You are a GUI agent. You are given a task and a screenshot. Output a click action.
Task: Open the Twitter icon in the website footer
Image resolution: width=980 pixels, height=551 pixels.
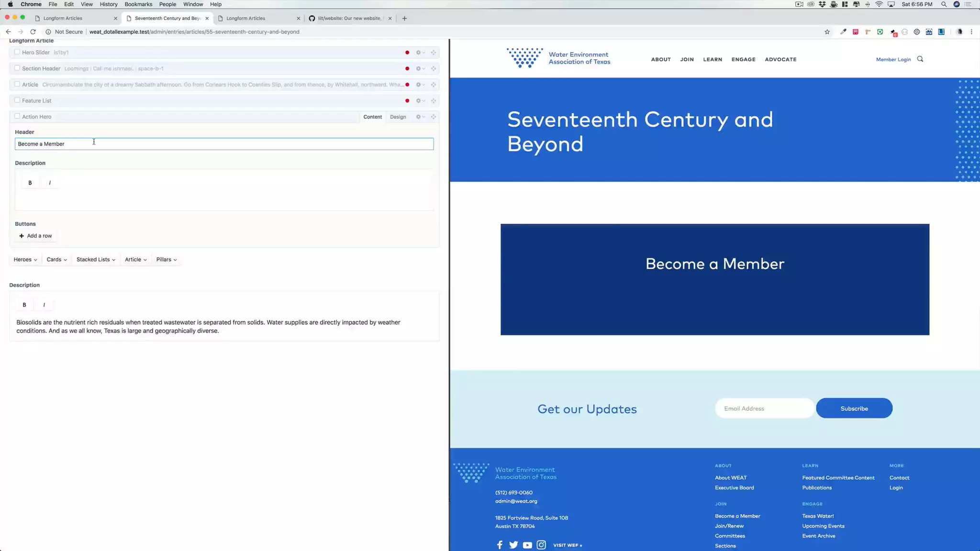tap(513, 545)
